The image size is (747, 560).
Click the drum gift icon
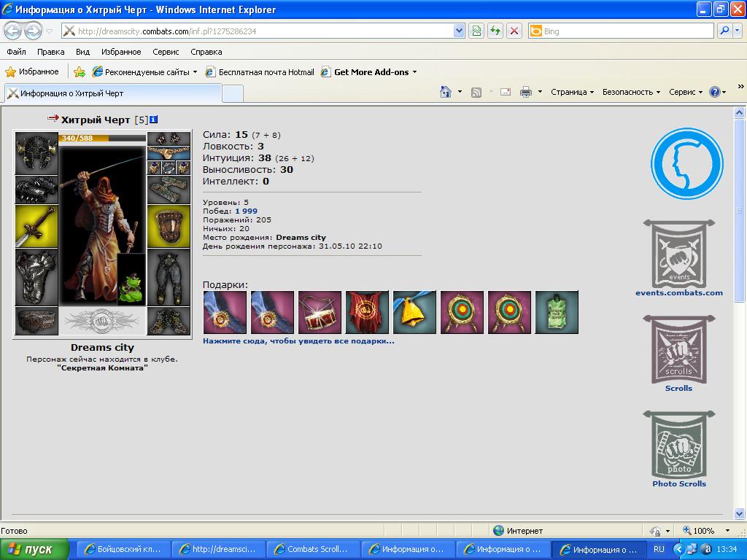320,312
